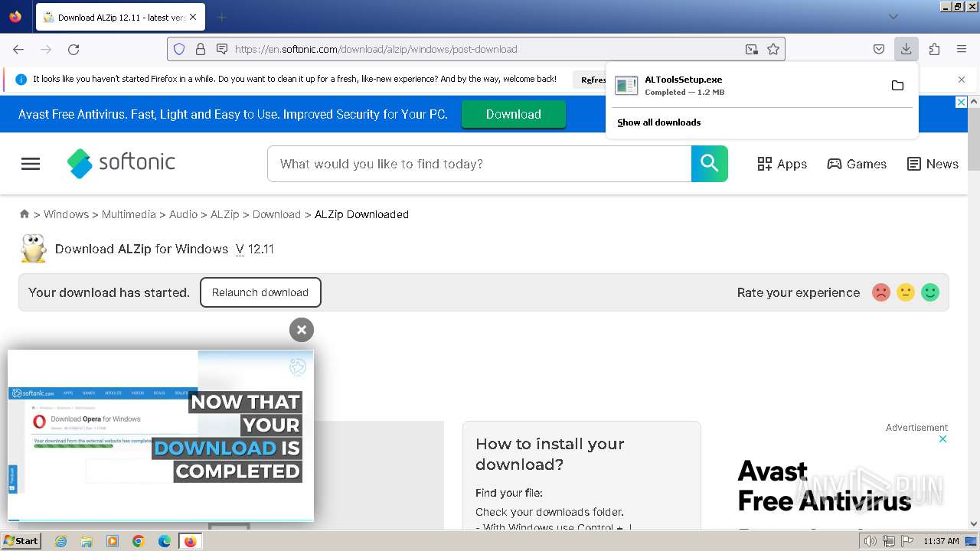Image resolution: width=980 pixels, height=551 pixels.
Task: Click the Multimedia breadcrumb link
Action: (x=129, y=214)
